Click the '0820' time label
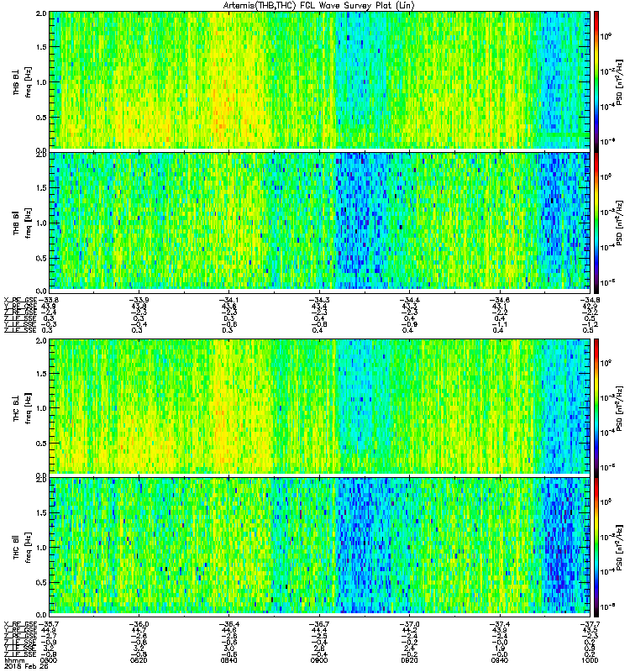This screenshot has height=672, width=630. (x=139, y=660)
